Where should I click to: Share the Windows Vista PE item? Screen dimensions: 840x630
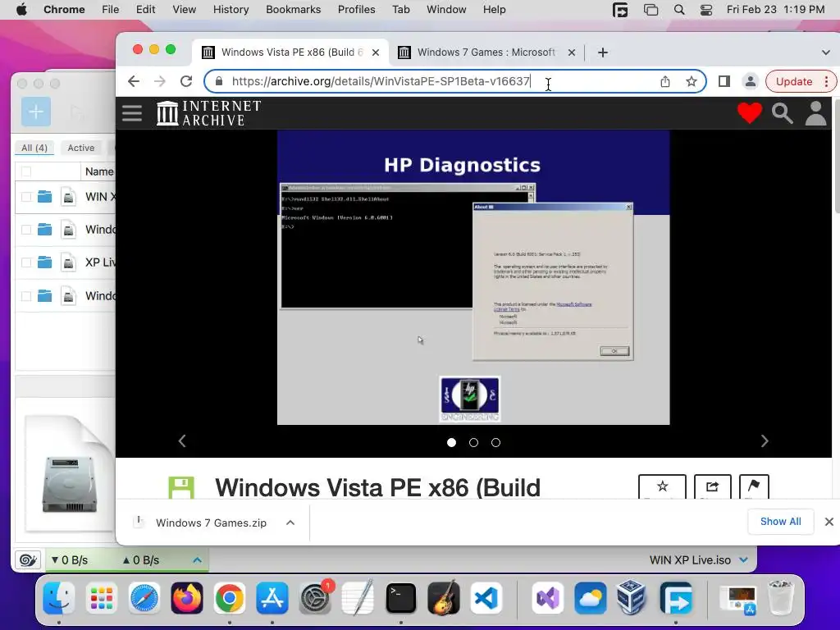[x=713, y=486]
